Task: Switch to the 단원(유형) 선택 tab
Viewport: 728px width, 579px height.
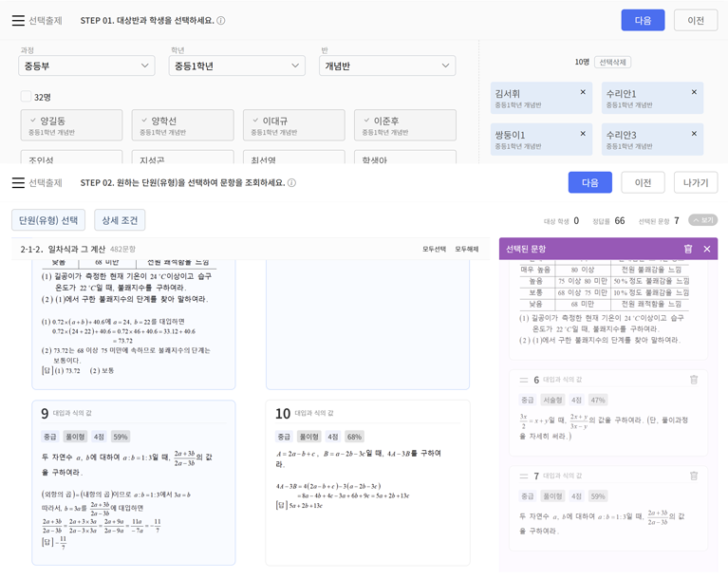Action: [48, 220]
